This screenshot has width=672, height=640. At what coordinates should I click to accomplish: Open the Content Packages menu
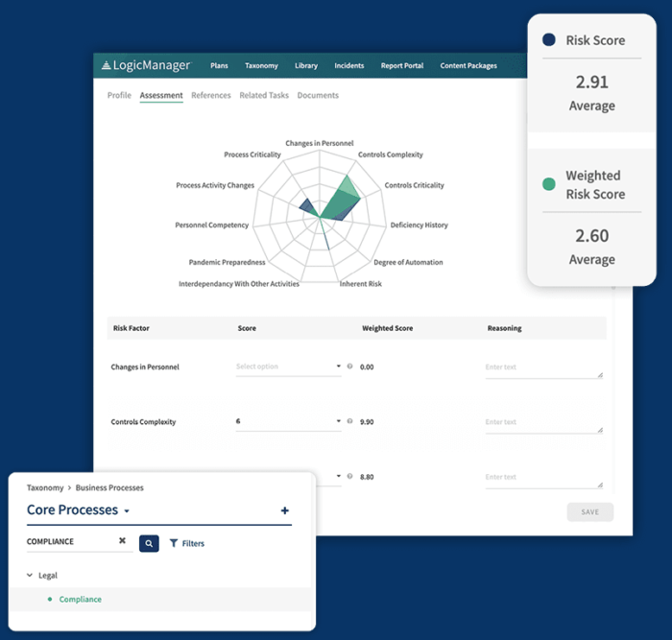point(468,65)
